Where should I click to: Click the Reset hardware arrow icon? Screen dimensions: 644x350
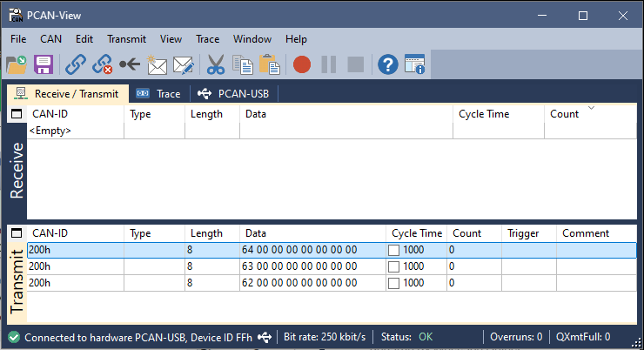[130, 64]
